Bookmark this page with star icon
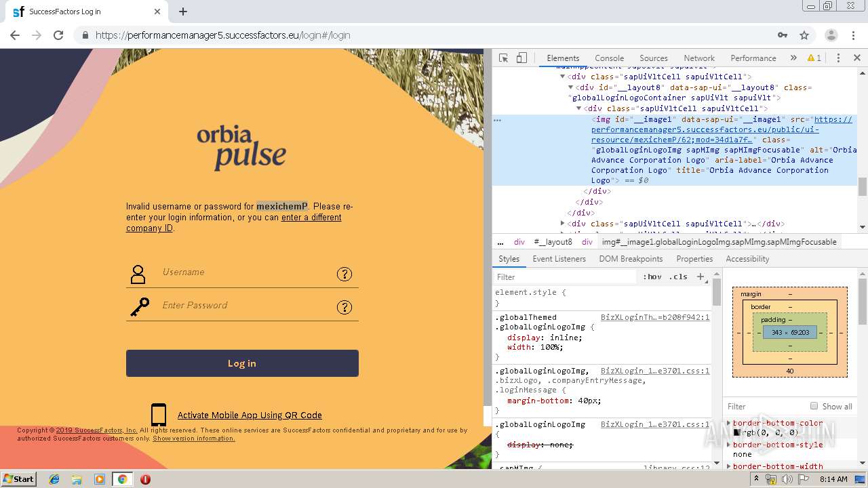The width and height of the screenshot is (868, 488). point(804,35)
